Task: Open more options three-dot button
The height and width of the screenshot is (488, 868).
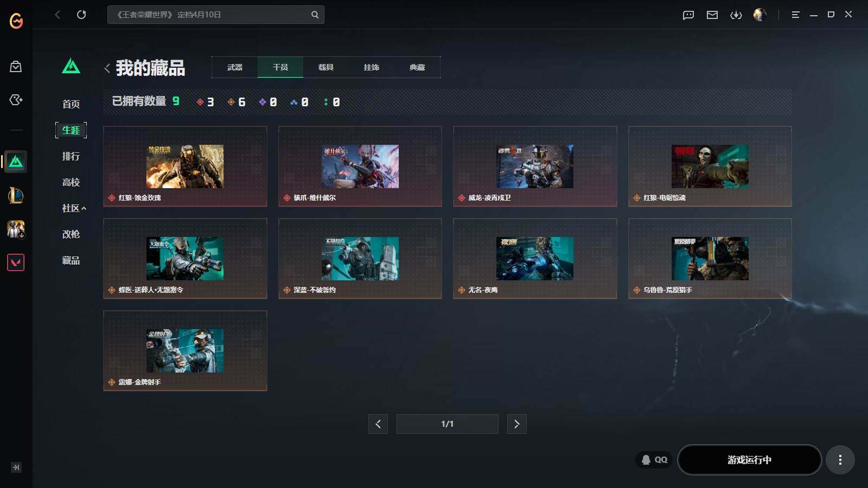Action: tap(840, 460)
